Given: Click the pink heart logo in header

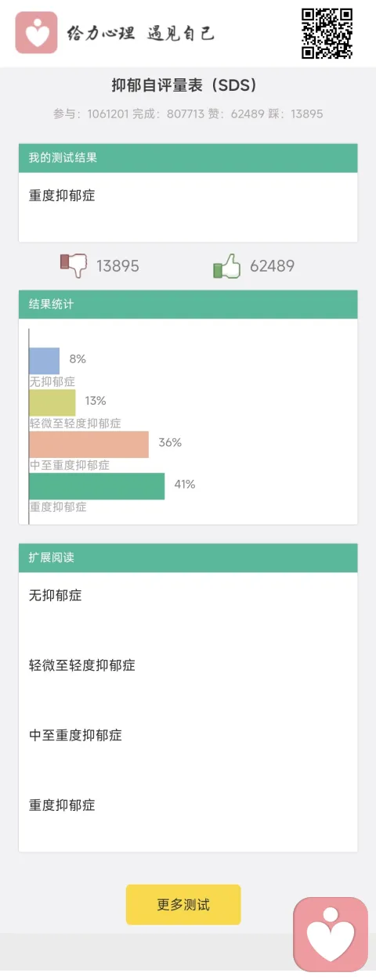Looking at the screenshot, I should [36, 33].
